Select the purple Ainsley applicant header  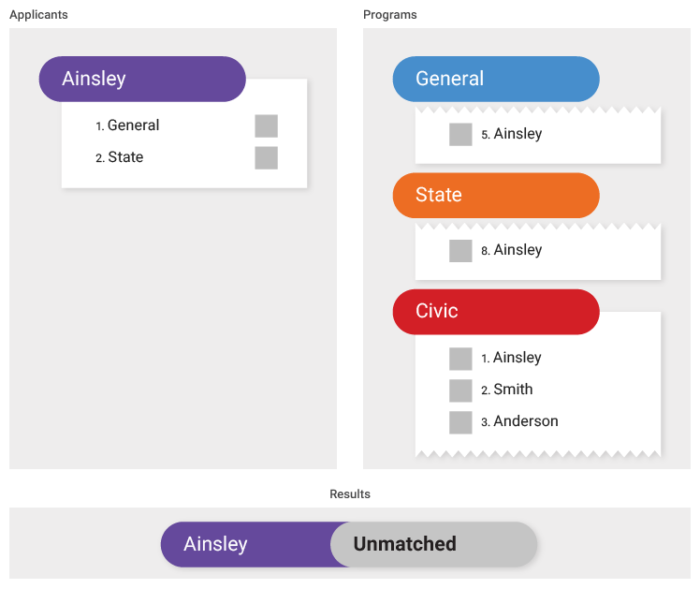point(142,79)
